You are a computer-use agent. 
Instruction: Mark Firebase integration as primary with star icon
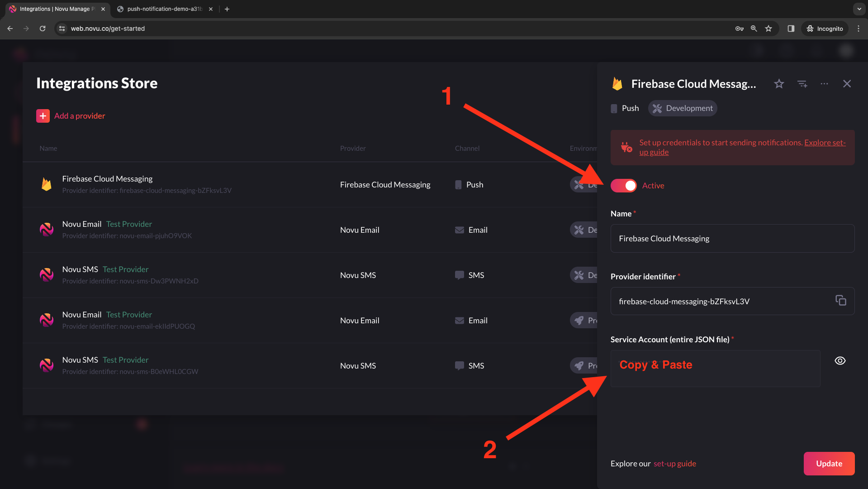779,84
